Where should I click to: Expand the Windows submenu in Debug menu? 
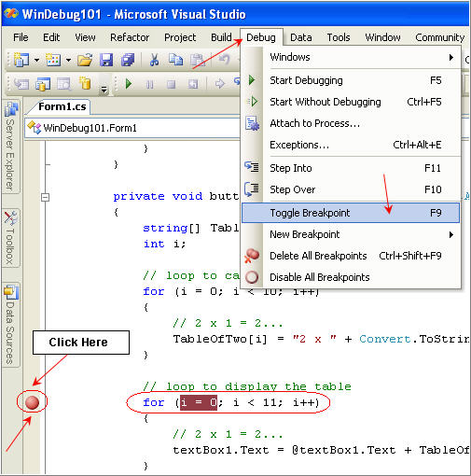point(351,57)
